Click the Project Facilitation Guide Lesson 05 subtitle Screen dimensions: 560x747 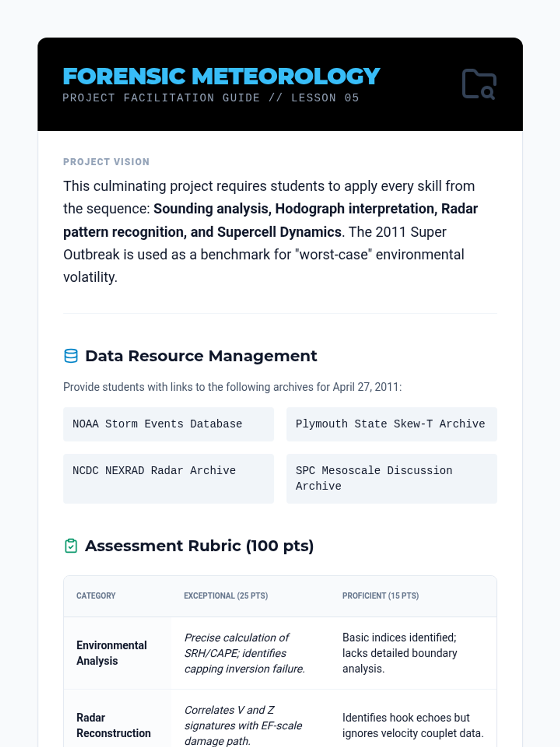coord(210,98)
